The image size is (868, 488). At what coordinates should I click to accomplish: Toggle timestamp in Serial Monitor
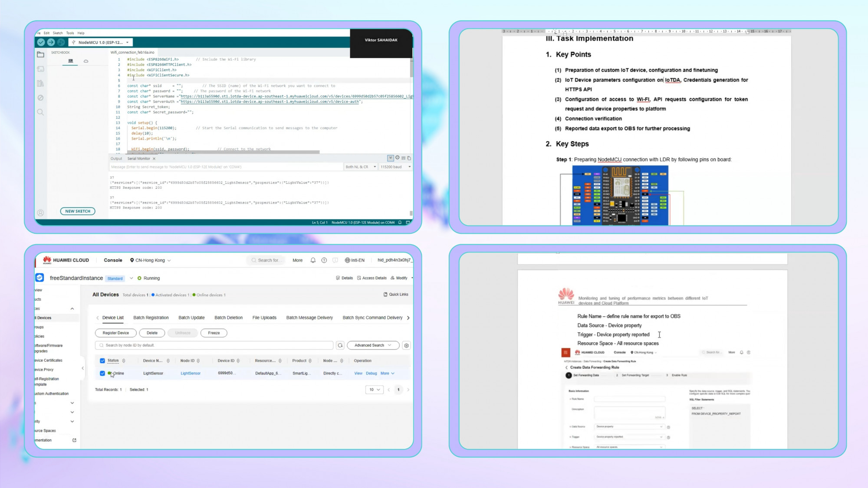(x=397, y=158)
